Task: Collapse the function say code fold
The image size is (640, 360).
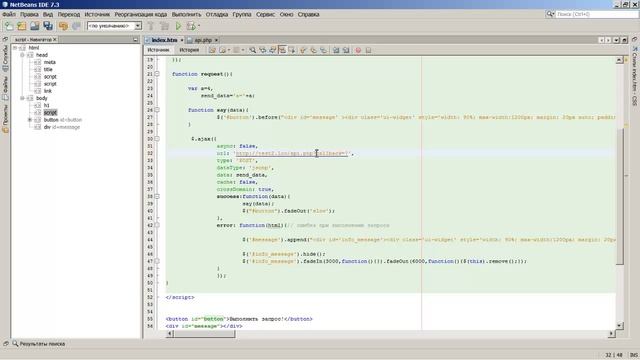Action: click(x=157, y=110)
